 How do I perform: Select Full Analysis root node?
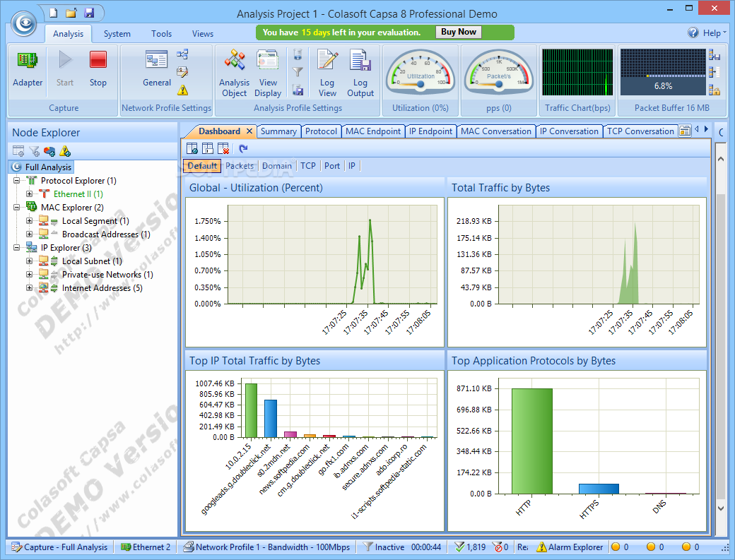pyautogui.click(x=42, y=167)
